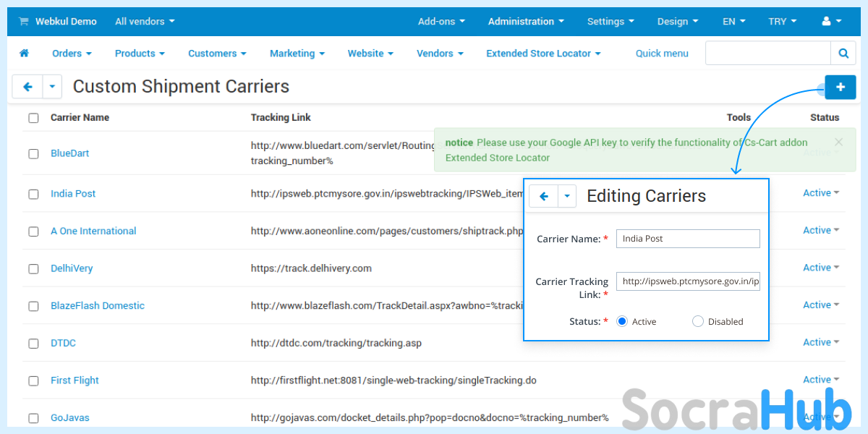Image resolution: width=868 pixels, height=434 pixels.
Task: Open the DelhiVery carrier link
Action: pos(72,268)
